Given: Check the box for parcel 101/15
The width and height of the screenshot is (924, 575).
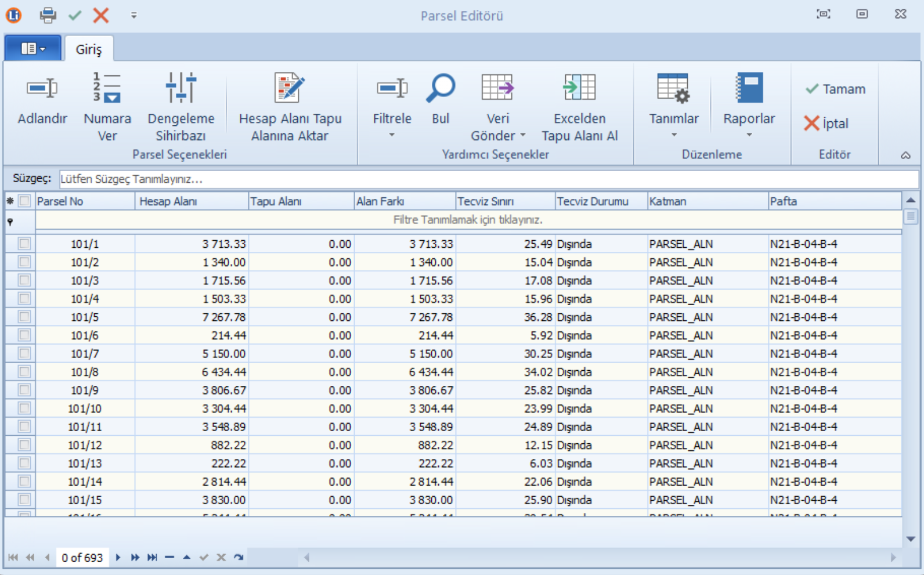Looking at the screenshot, I should pyautogui.click(x=24, y=500).
